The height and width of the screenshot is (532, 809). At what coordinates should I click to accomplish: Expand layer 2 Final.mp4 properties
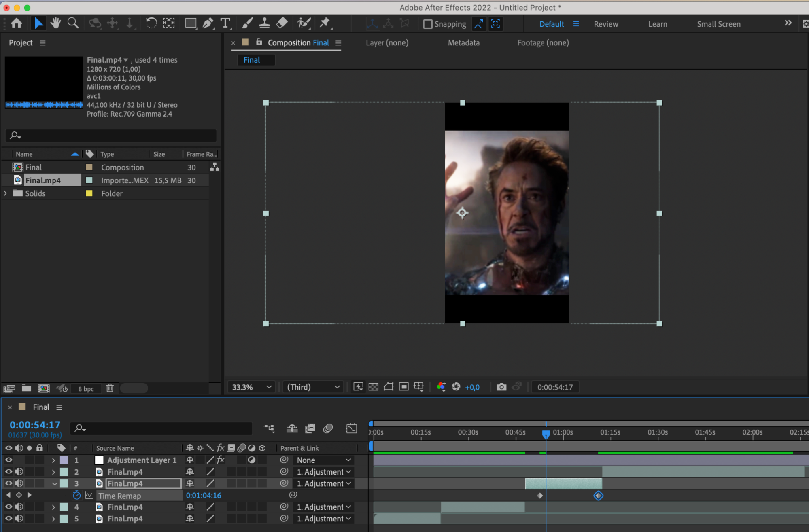(53, 472)
